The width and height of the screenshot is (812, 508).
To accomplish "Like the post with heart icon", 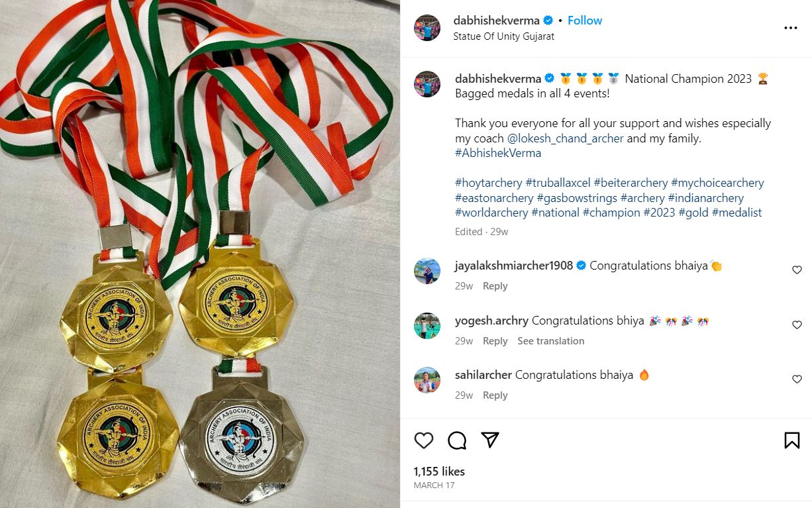I will pos(424,440).
